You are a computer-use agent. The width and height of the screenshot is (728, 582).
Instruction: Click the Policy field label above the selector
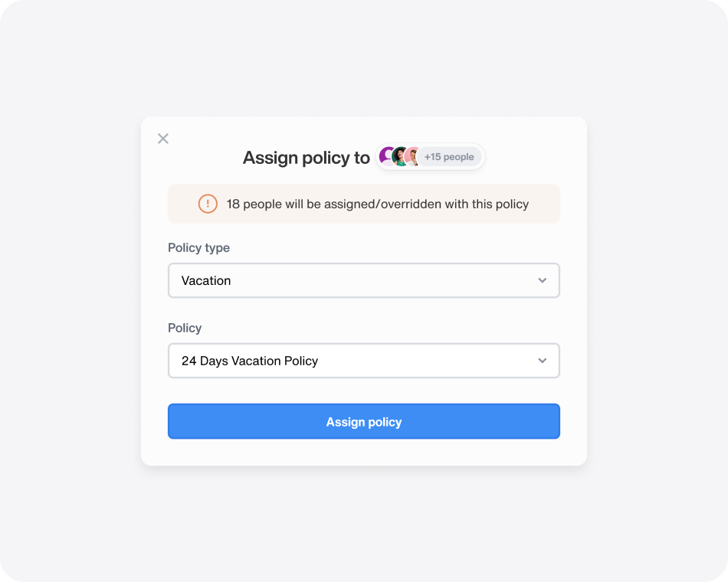(184, 328)
